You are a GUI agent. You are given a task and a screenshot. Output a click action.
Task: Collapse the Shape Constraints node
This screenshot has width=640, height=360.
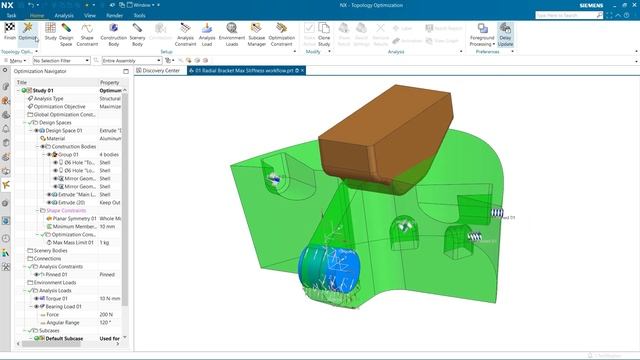[x=37, y=211]
